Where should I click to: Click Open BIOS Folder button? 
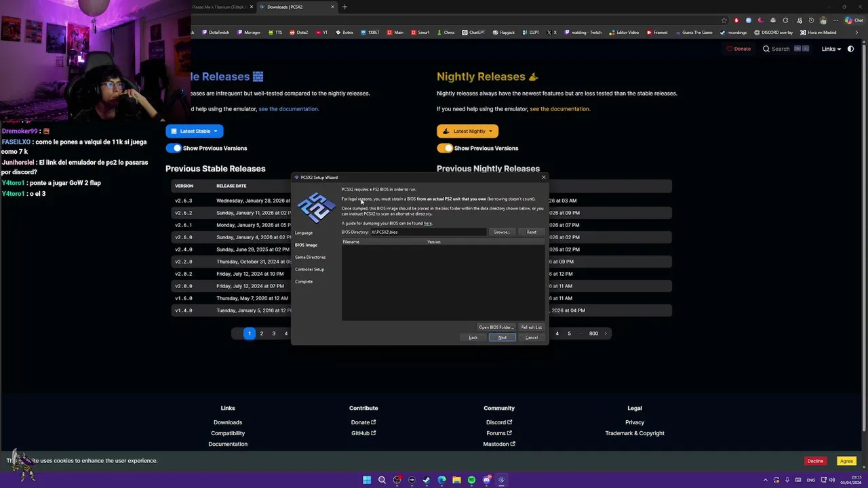(496, 327)
